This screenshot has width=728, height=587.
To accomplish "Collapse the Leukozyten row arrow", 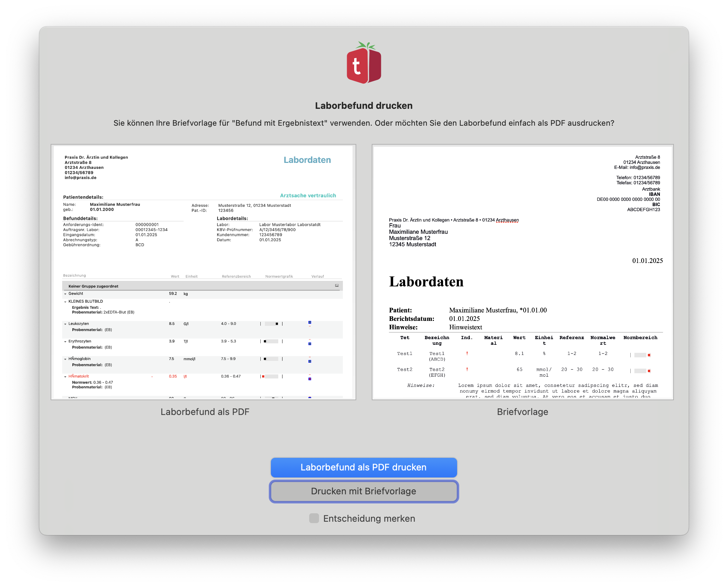I will (65, 324).
